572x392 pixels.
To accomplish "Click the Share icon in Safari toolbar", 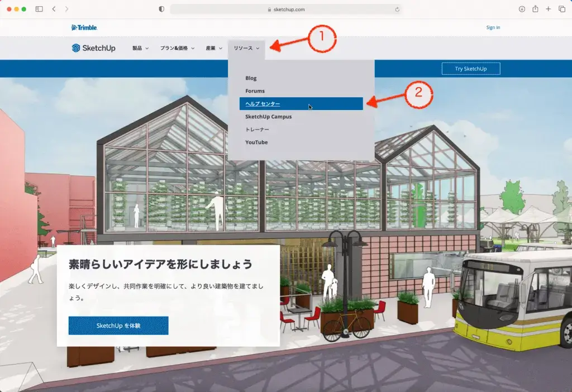I will pyautogui.click(x=535, y=9).
